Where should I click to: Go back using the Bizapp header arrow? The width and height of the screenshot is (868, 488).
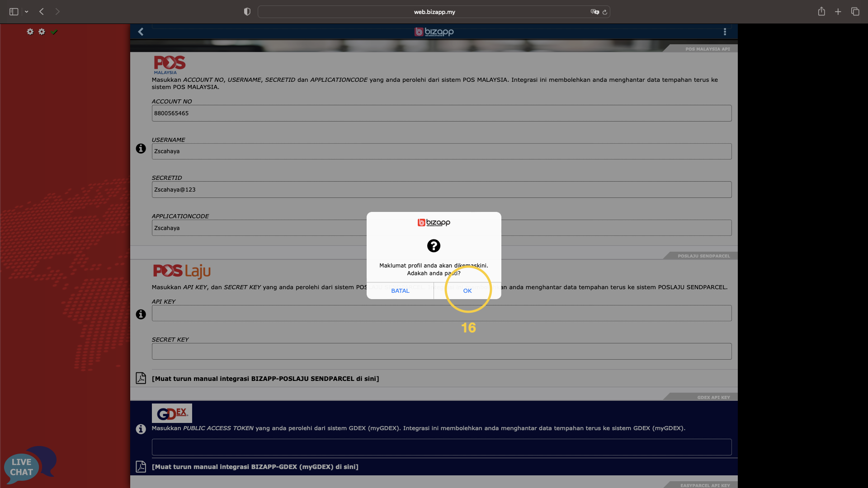[x=141, y=32]
